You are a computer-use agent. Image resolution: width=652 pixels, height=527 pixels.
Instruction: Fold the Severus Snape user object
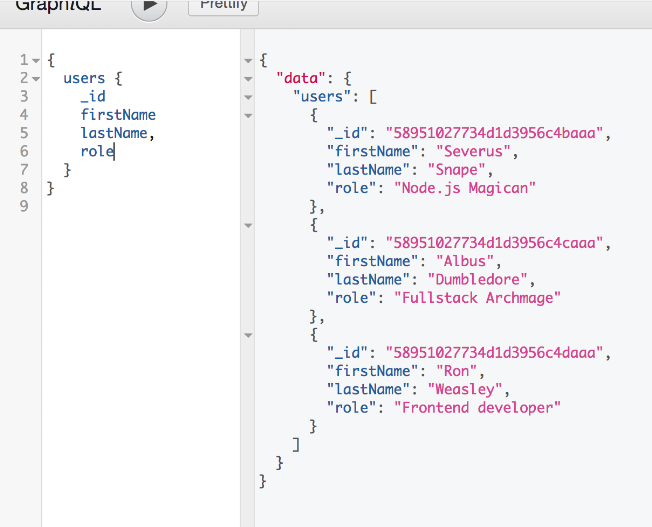tap(248, 115)
